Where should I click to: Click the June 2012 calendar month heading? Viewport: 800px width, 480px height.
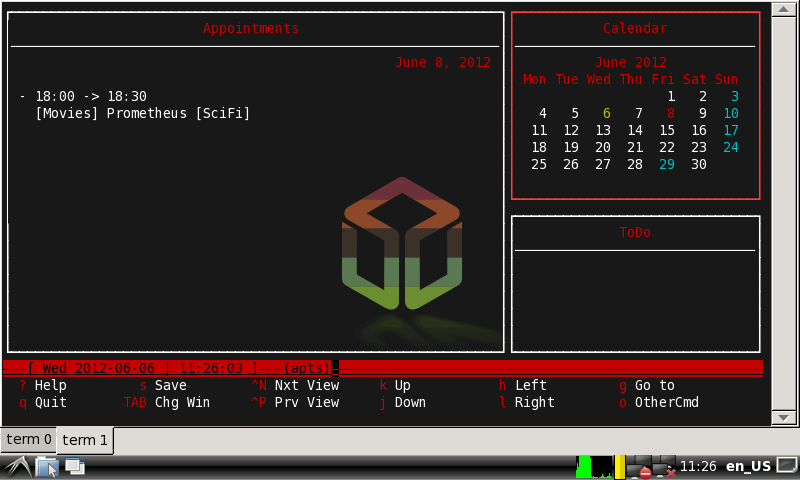(x=631, y=62)
